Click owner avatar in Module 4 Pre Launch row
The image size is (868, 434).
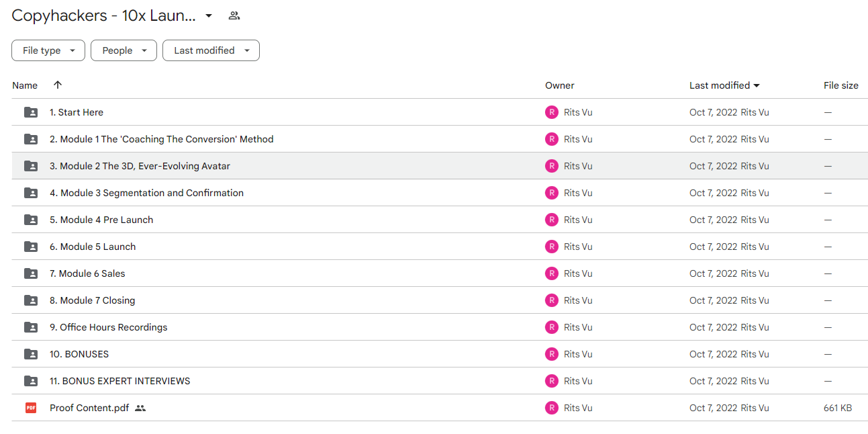tap(552, 220)
